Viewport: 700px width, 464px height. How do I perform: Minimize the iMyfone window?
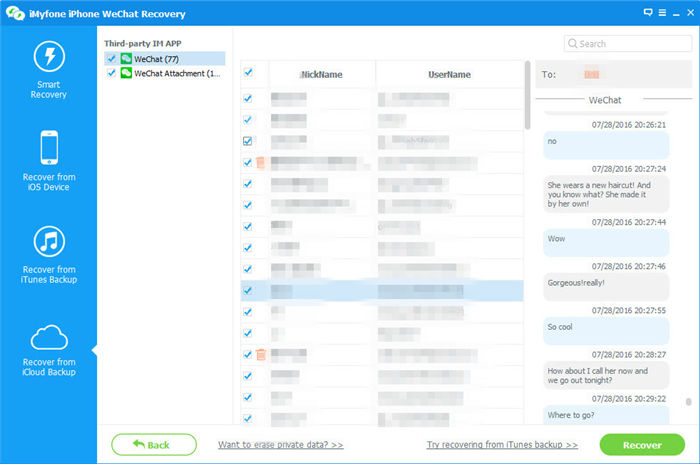(x=676, y=13)
